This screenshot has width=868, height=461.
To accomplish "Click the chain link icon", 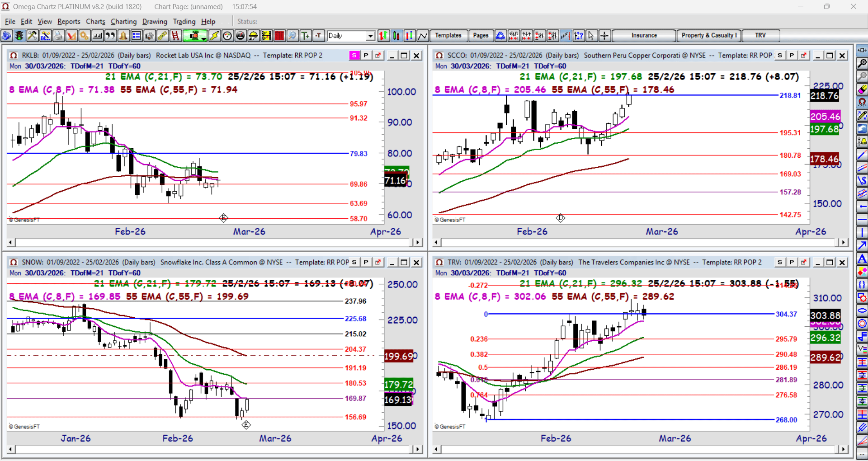I will [162, 36].
